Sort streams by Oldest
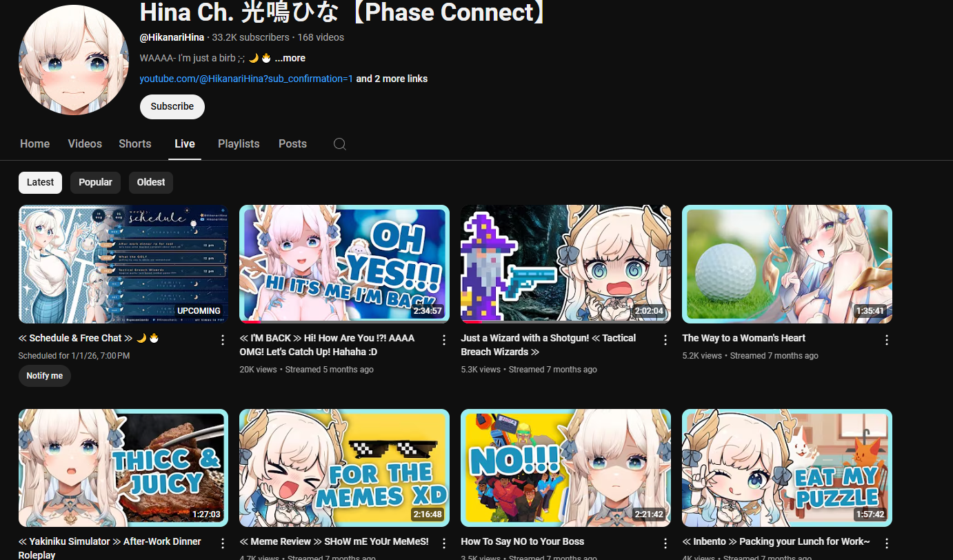This screenshot has height=560, width=953. [151, 183]
